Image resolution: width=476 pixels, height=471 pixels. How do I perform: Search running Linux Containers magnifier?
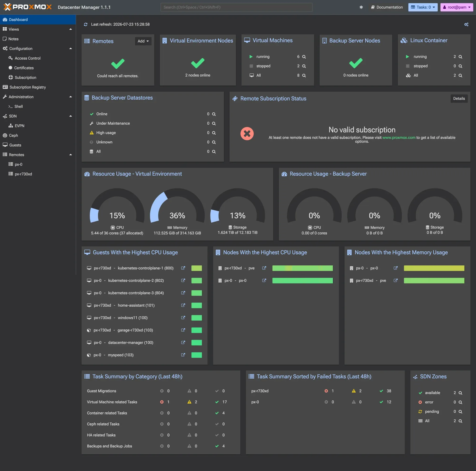click(460, 57)
